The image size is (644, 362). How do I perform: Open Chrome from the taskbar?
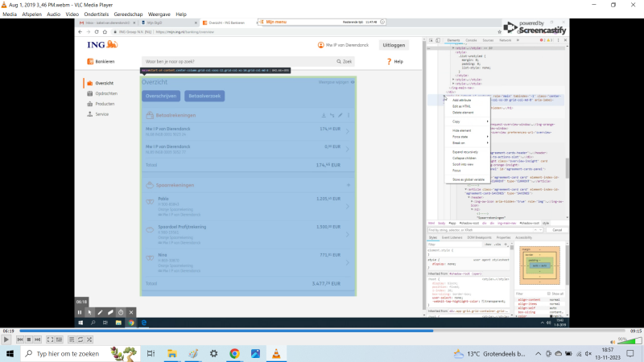tap(234, 353)
